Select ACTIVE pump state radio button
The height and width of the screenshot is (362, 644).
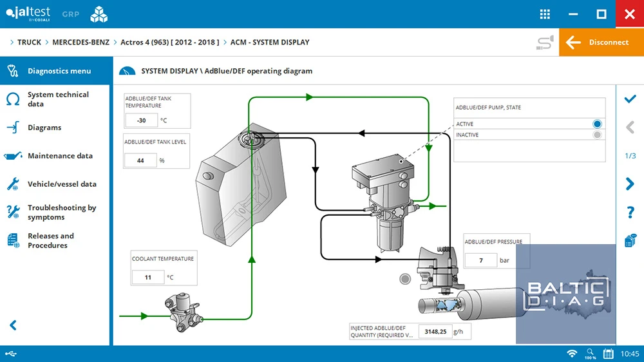[x=597, y=124]
